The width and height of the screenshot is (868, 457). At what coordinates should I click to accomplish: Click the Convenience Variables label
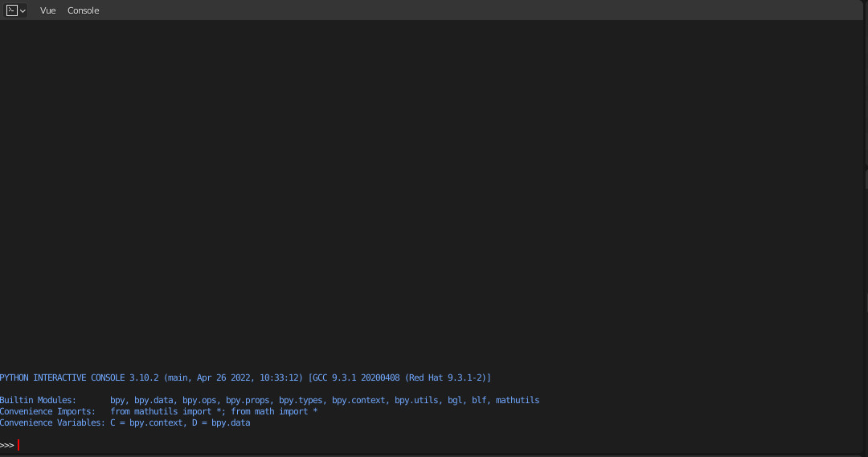(52, 422)
